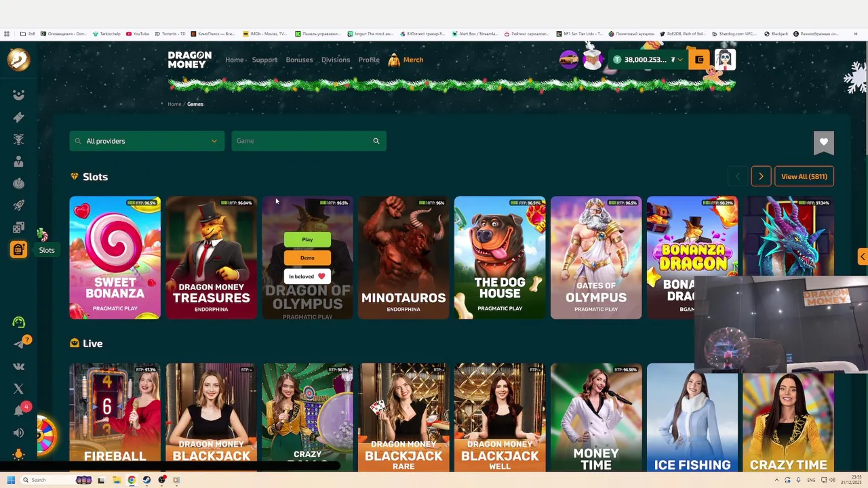Open Steam from the taskbar
Viewport: 868px width, 488px height.
coord(146,480)
